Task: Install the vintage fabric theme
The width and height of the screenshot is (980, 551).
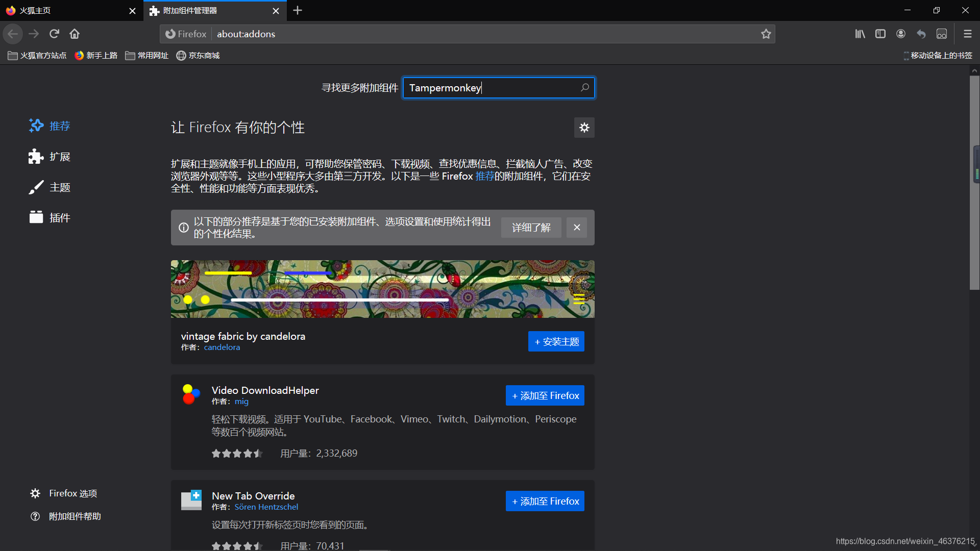Action: click(x=556, y=341)
